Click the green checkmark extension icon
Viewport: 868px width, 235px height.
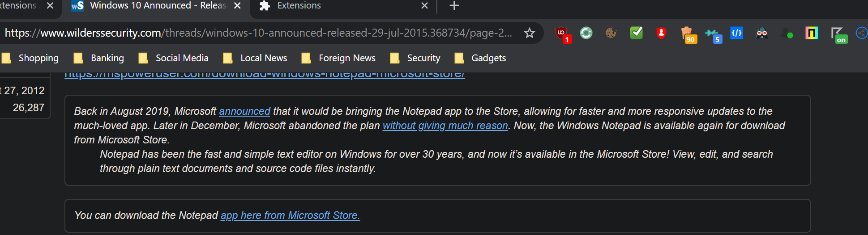[636, 33]
